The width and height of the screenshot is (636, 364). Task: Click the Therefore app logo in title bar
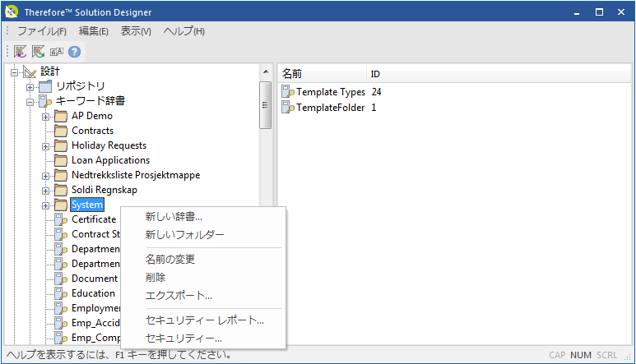12,12
